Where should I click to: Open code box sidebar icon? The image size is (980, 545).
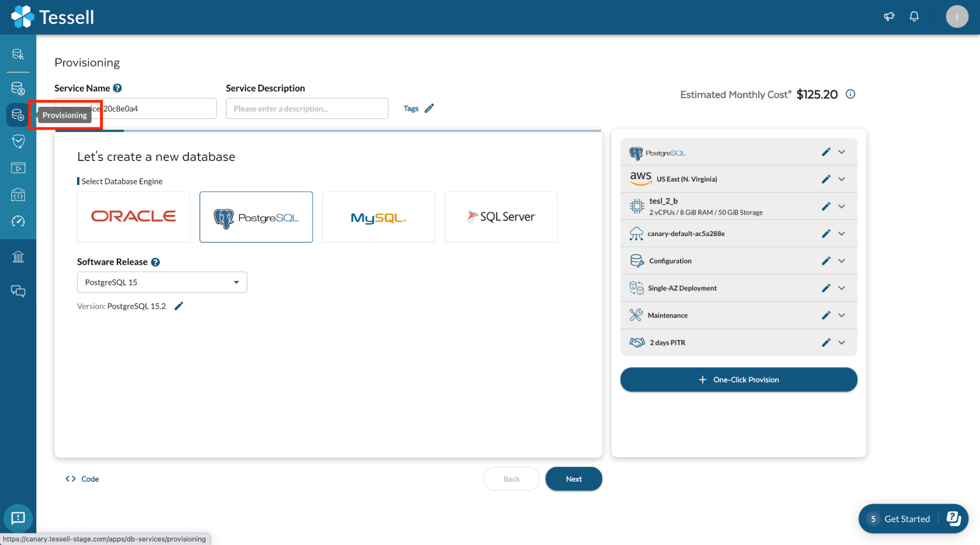pyautogui.click(x=18, y=195)
